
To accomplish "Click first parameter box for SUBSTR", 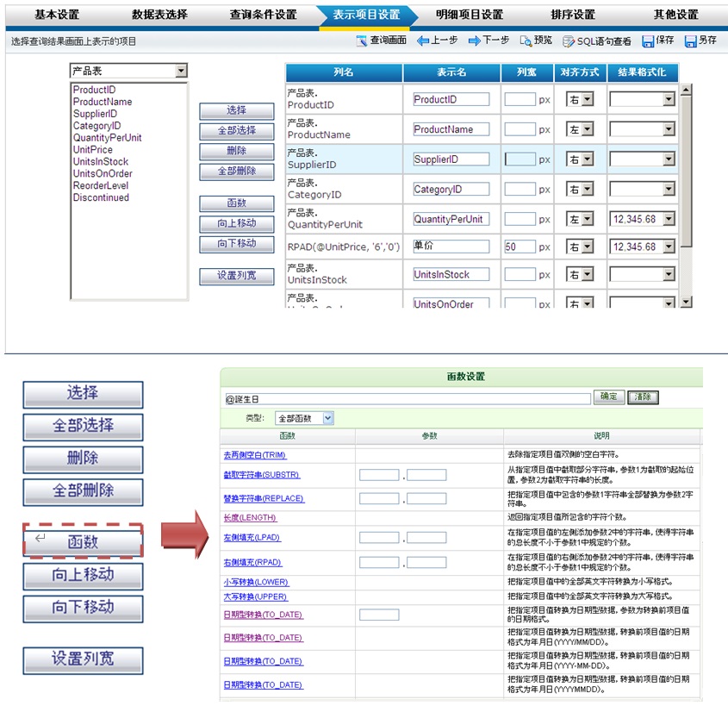I will (379, 475).
